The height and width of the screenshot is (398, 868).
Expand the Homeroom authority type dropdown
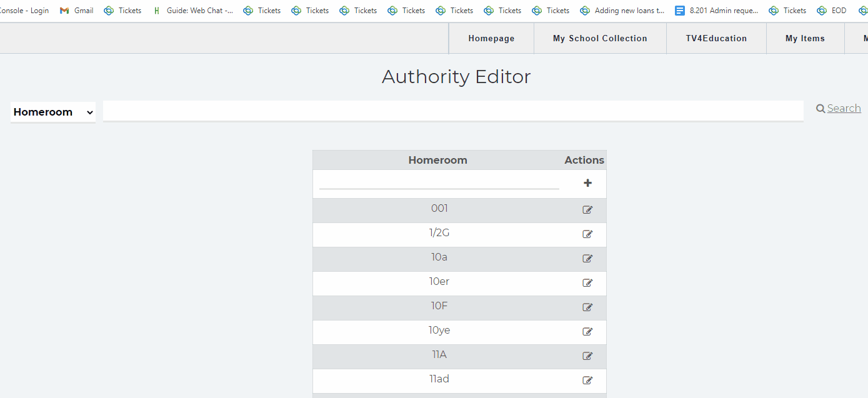[53, 112]
